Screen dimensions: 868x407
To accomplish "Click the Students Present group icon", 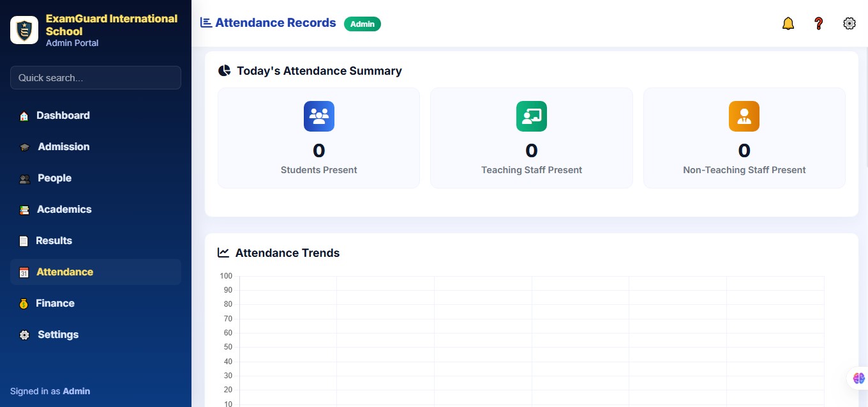I will pos(318,116).
